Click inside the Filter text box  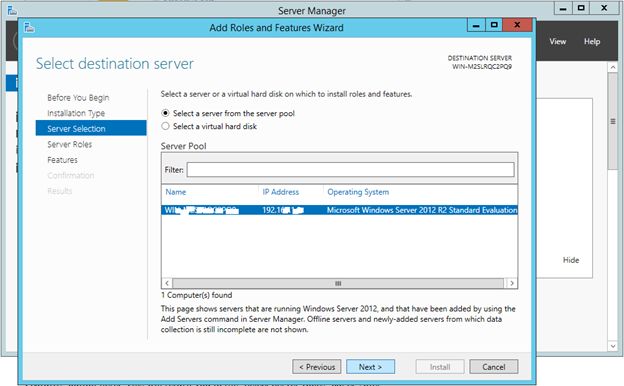[350, 170]
